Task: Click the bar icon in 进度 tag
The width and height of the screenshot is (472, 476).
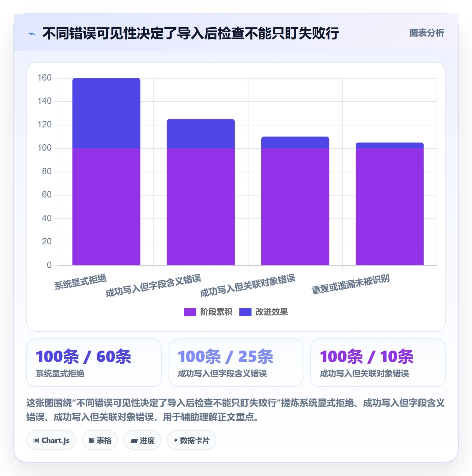Action: coord(134,441)
